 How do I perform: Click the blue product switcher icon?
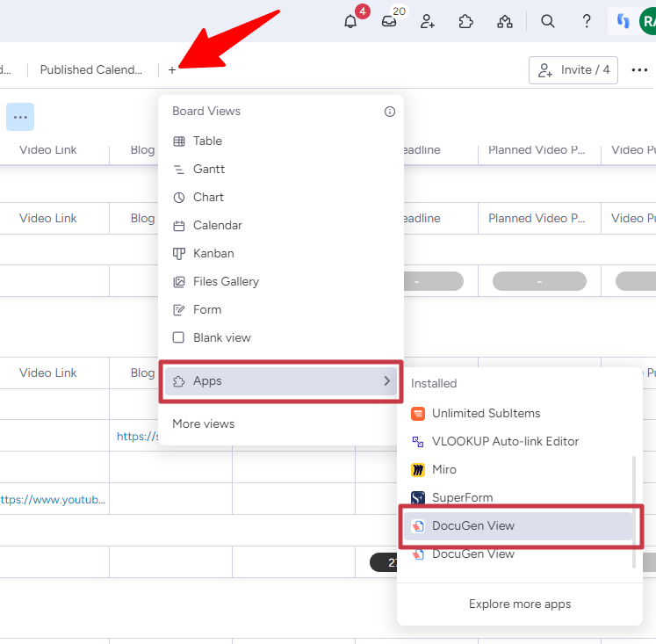(624, 21)
